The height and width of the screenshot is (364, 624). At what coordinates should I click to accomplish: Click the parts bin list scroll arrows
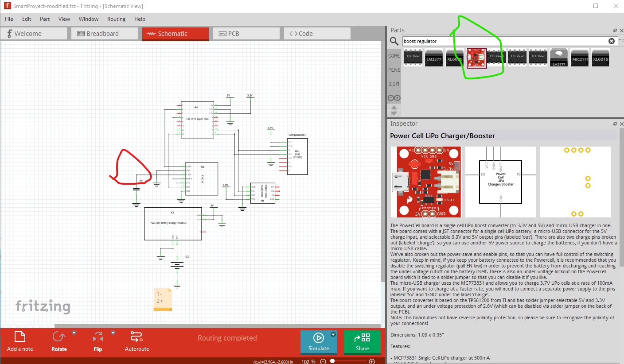(x=394, y=110)
